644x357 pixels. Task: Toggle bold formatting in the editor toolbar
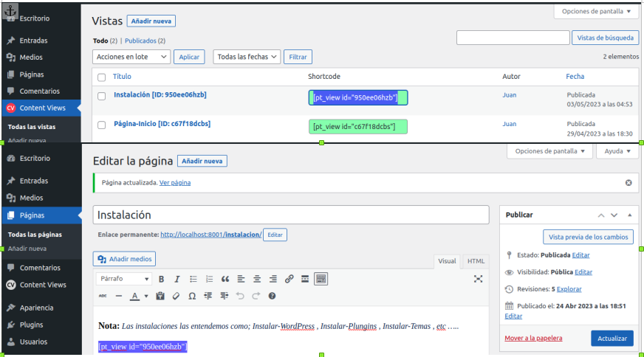click(160, 279)
